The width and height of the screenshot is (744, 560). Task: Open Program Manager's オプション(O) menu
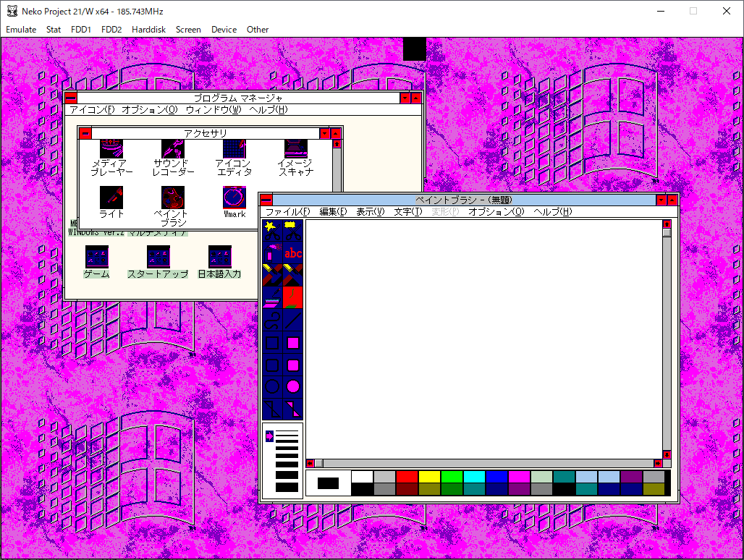click(x=150, y=109)
